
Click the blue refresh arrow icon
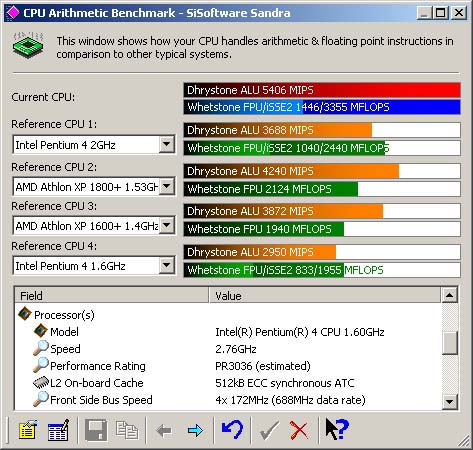232,430
